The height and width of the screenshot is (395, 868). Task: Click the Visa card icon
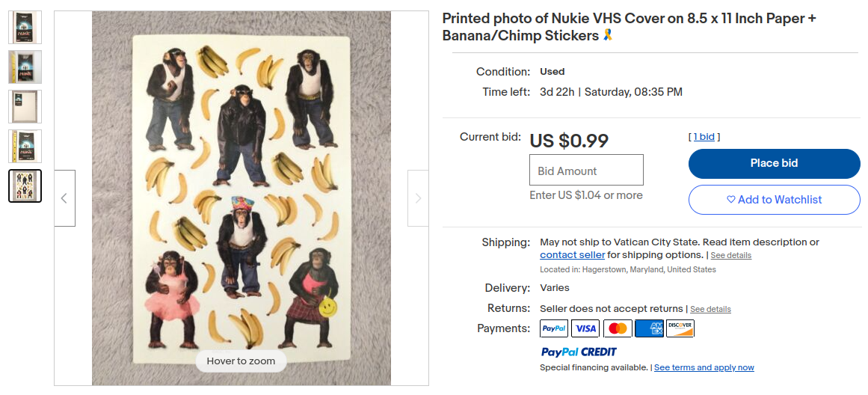click(585, 328)
